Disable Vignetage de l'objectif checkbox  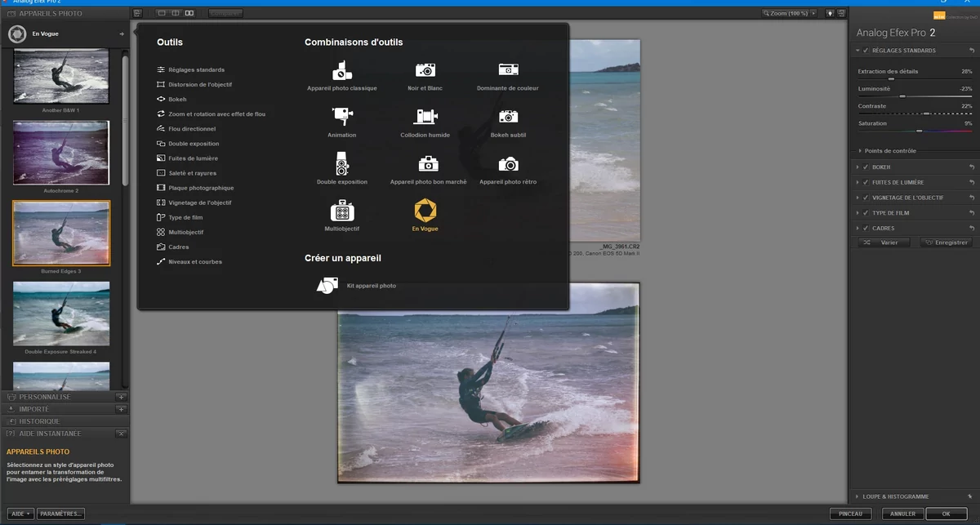point(866,198)
